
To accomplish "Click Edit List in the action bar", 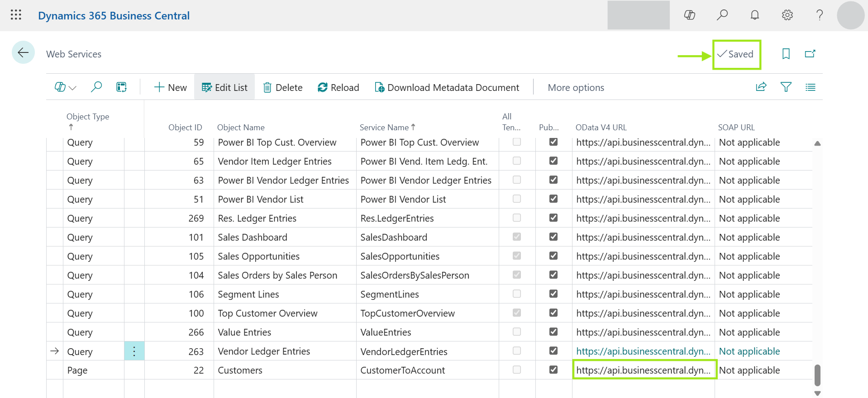I will [x=224, y=87].
